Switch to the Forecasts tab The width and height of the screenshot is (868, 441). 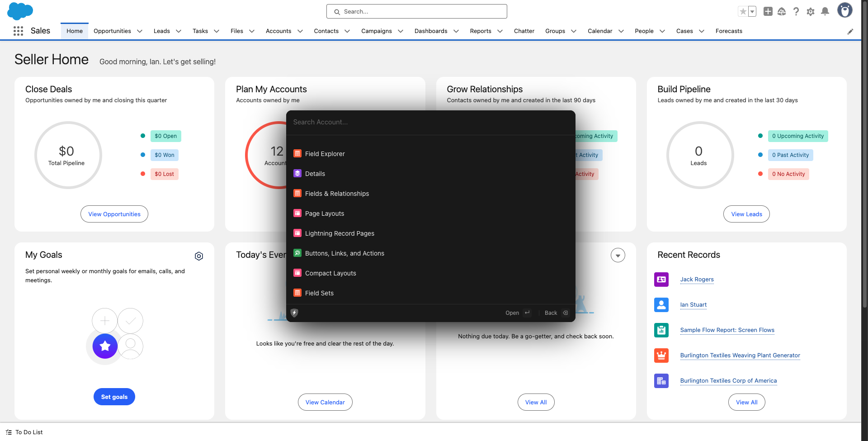pyautogui.click(x=729, y=31)
